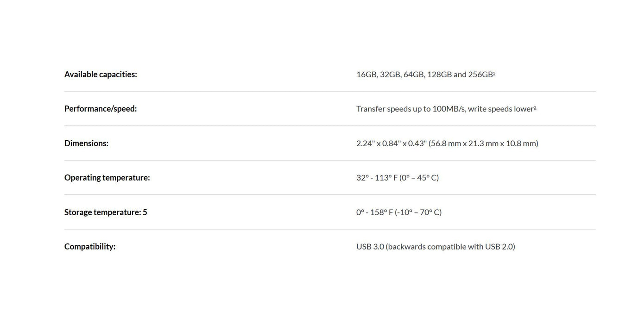Click the 64GB capacity text
The image size is (644, 324).
[x=414, y=75]
